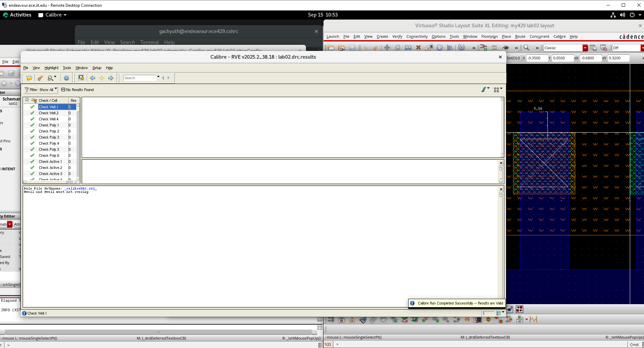Expand the RVE Search history dropdown arrow
Screen dimensions: 644x348
(158, 77)
